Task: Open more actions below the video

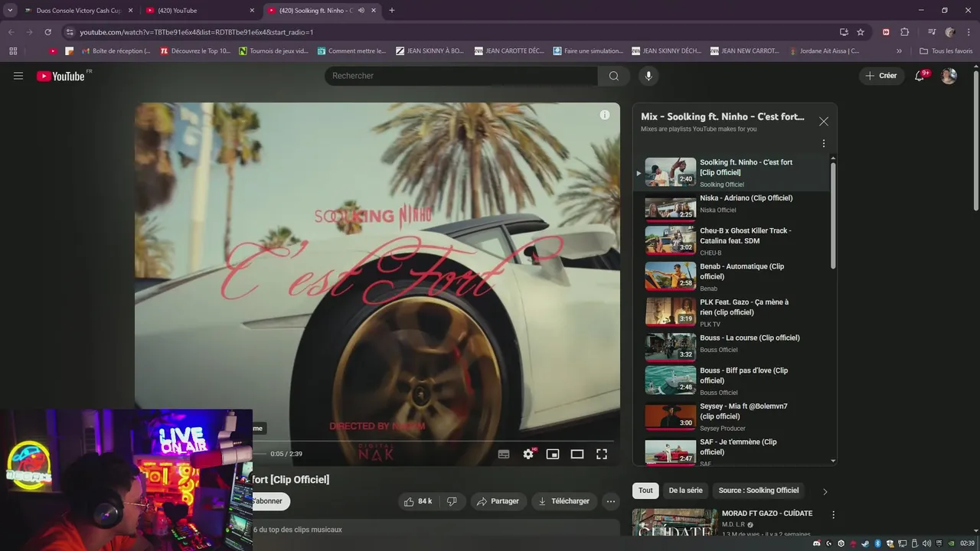Action: (x=611, y=501)
